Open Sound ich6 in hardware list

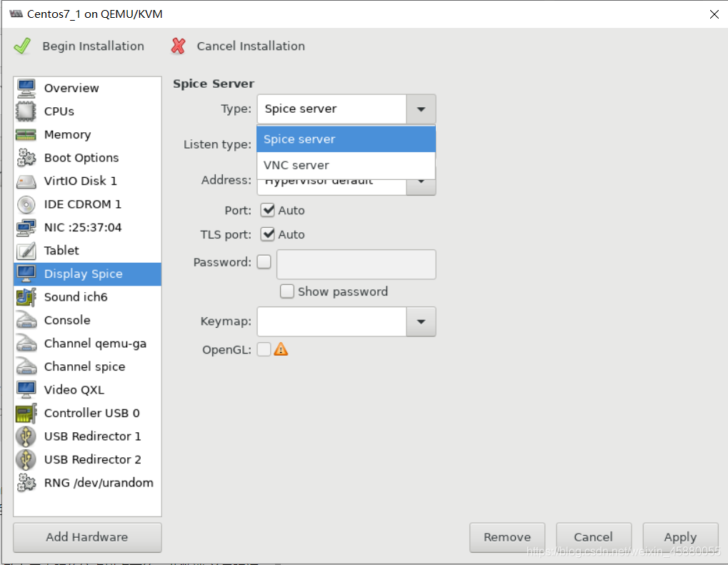point(88,297)
